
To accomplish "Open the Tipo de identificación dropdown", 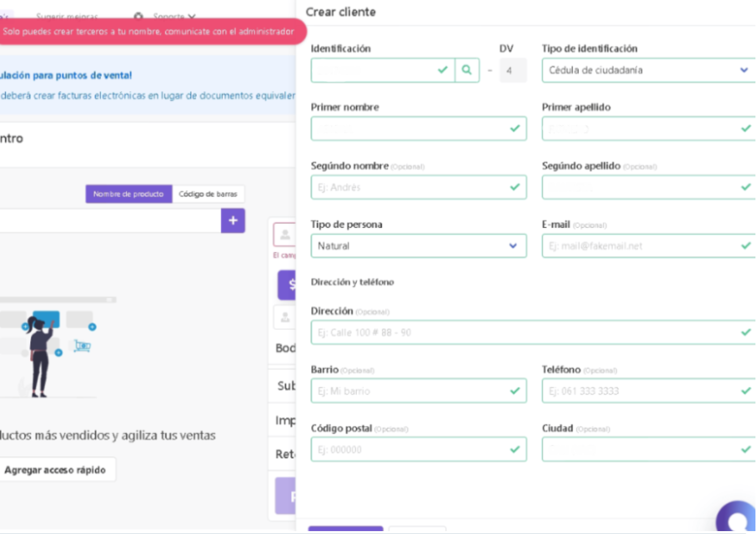I will [647, 70].
